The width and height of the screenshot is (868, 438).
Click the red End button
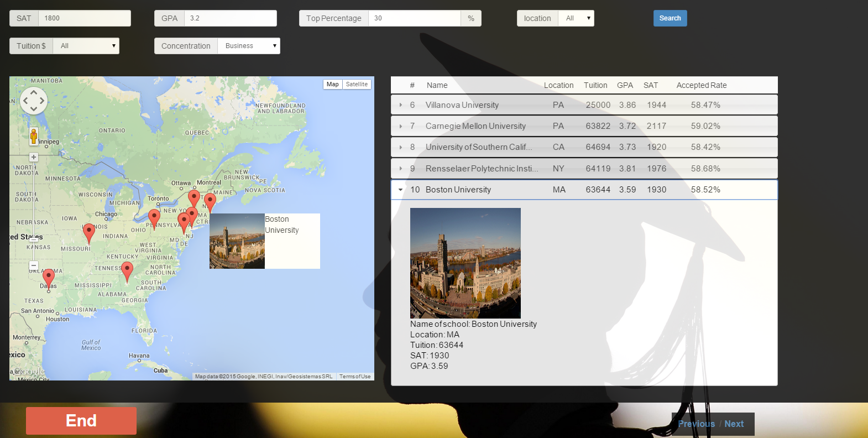(81, 421)
